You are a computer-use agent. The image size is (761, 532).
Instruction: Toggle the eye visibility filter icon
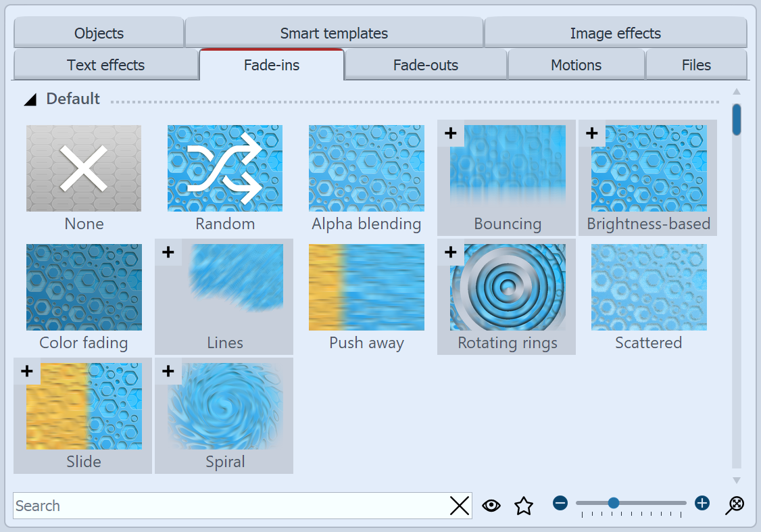tap(491, 506)
